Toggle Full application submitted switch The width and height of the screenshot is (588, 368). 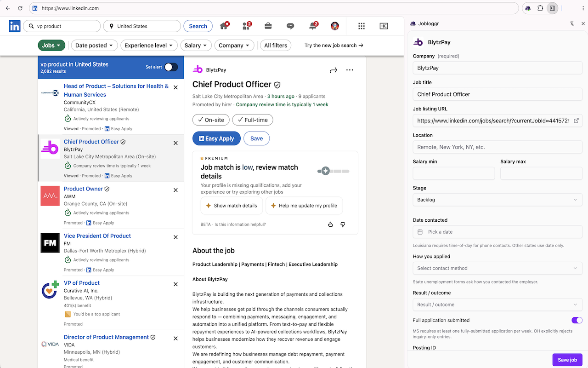577,320
